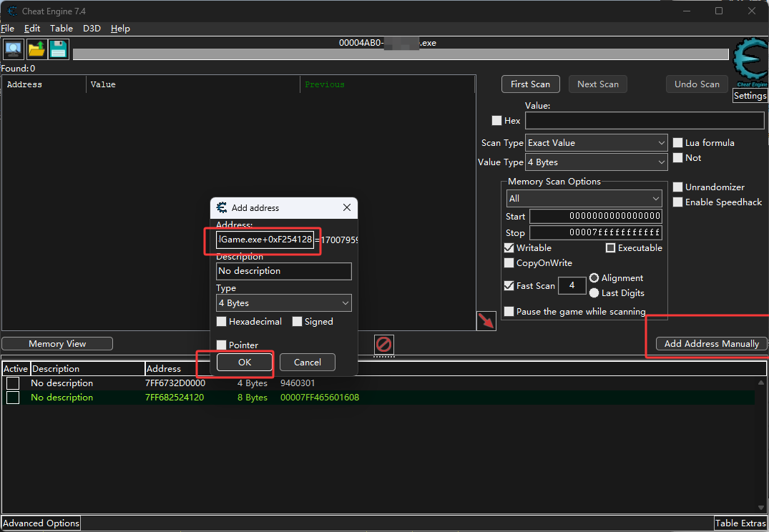
Task: Open Settings under the logo
Action: 750,96
